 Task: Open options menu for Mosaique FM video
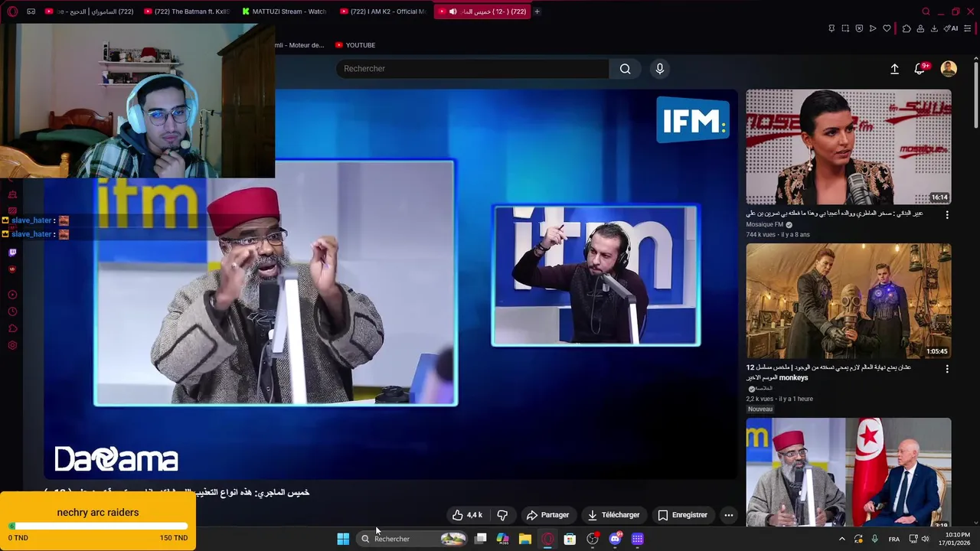947,215
